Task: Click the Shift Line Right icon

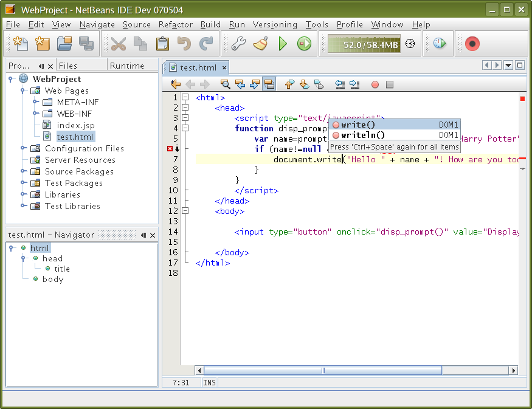Action: click(x=354, y=84)
